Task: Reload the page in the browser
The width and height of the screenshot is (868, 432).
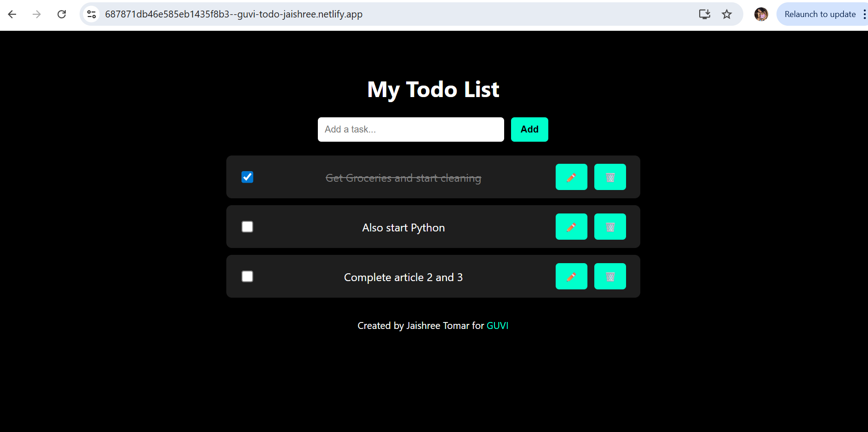Action: point(62,14)
